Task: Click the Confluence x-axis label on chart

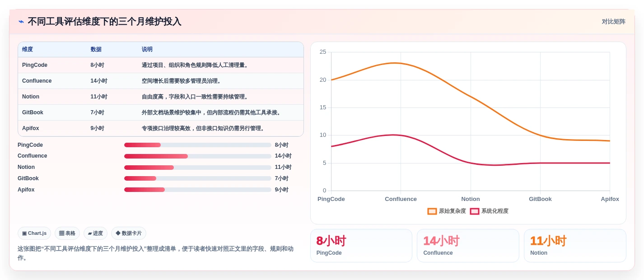Action: tap(401, 199)
